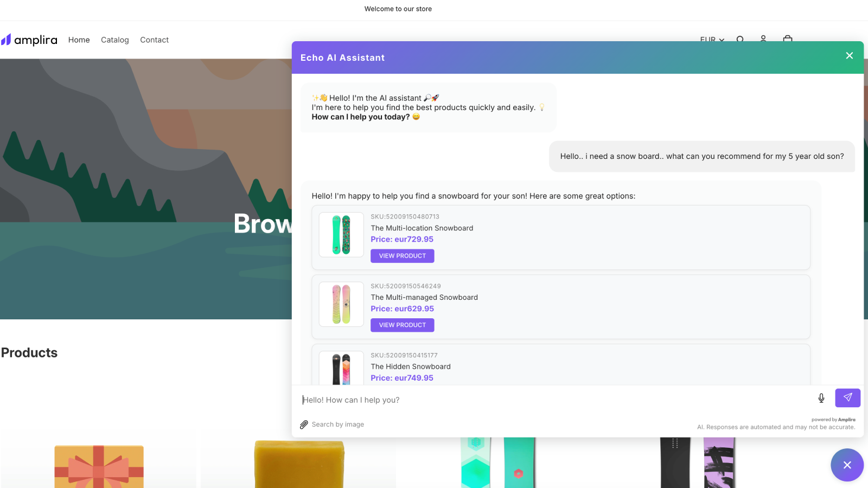The image size is (868, 488).
Task: Click the teal hexagon snowboard product image
Action: [x=498, y=463]
